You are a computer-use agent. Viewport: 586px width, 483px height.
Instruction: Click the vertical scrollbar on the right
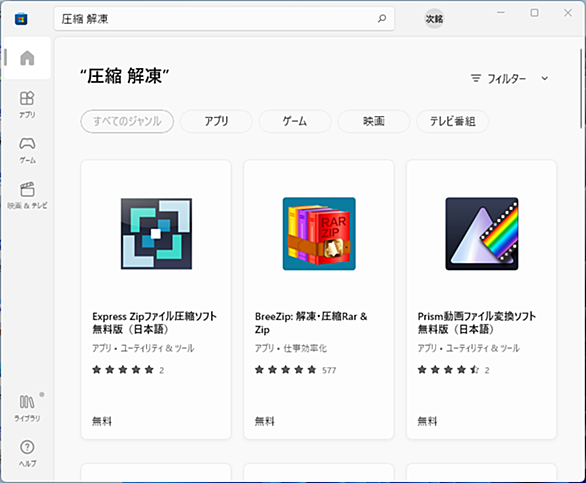tap(581, 89)
